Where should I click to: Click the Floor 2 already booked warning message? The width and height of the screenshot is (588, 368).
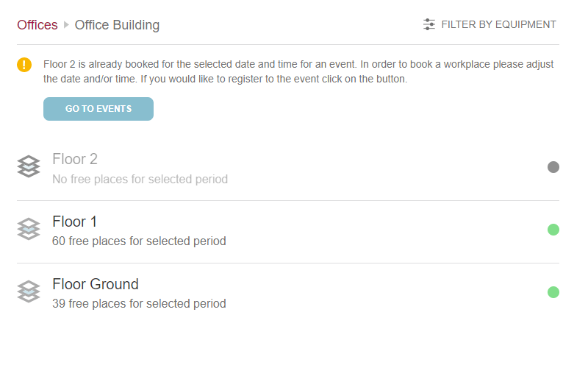[298, 71]
